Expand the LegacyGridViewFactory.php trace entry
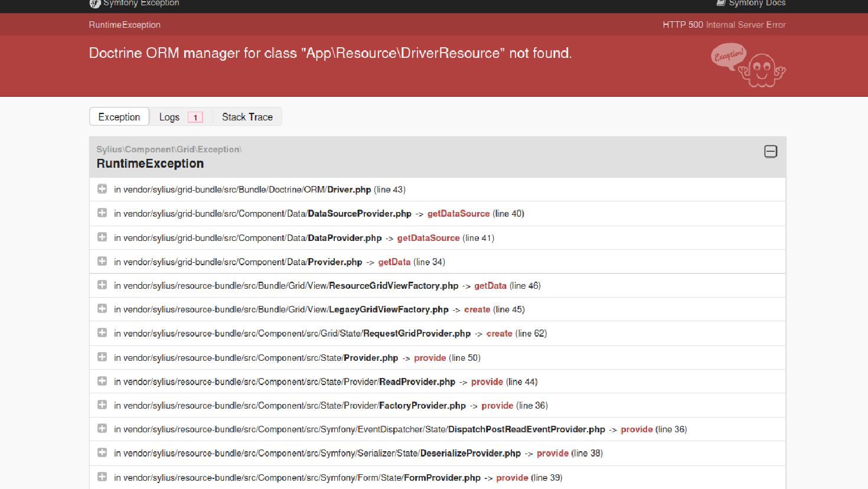The image size is (868, 489). point(102,309)
